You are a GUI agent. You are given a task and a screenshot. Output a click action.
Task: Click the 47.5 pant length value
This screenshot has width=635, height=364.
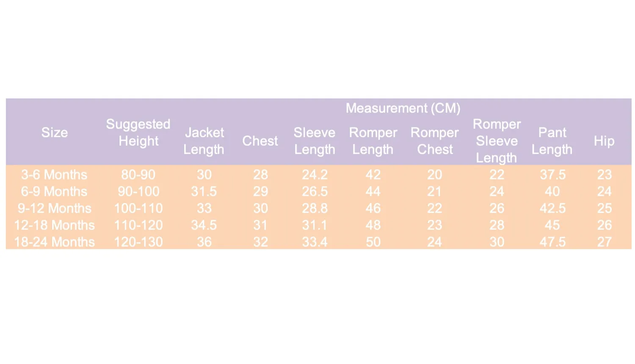552,242
